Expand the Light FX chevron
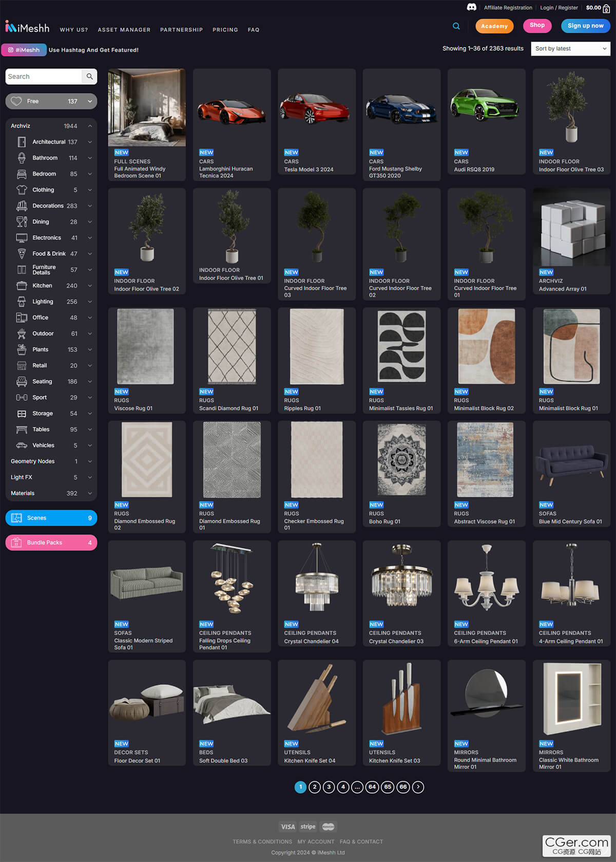This screenshot has width=616, height=862. pos(90,477)
